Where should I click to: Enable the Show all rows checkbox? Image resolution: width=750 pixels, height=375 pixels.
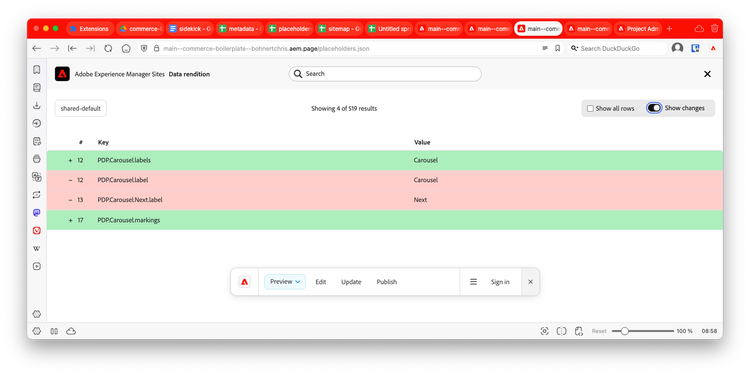pyautogui.click(x=590, y=109)
